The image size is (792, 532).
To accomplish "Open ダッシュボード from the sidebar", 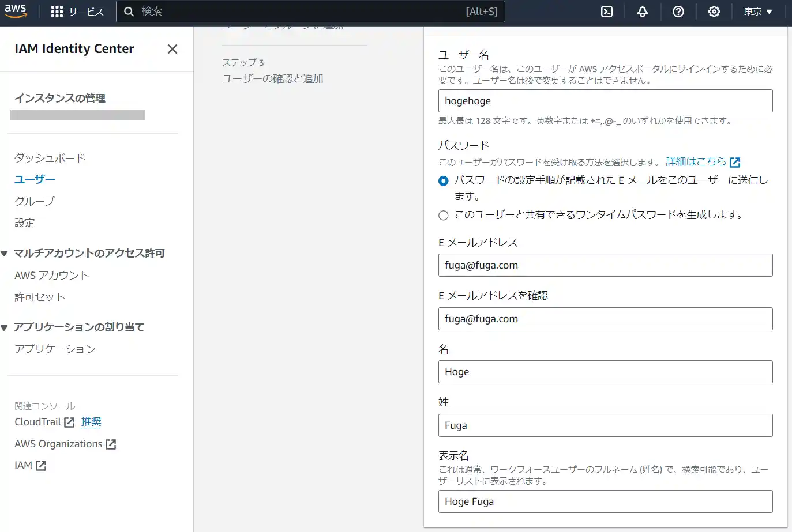I will click(x=49, y=157).
